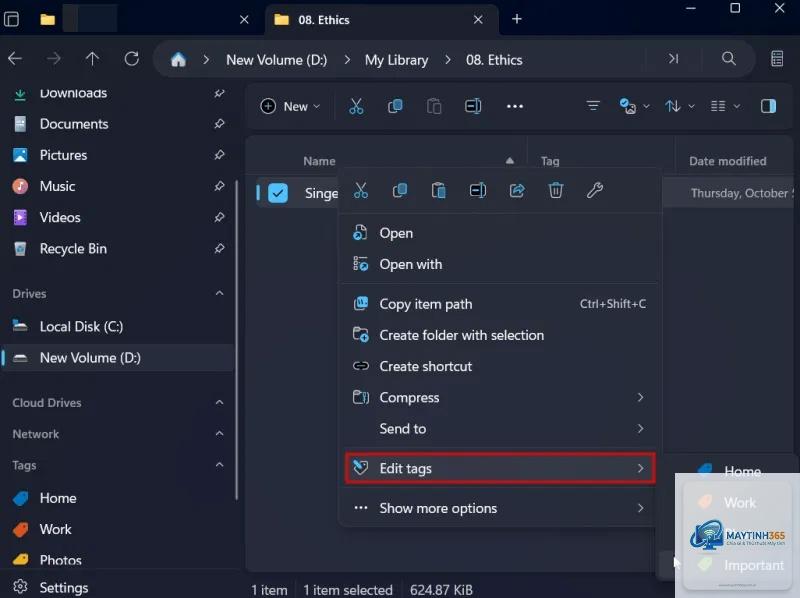Click the Cut icon in the context menu
The height and width of the screenshot is (598, 800).
coord(361,191)
